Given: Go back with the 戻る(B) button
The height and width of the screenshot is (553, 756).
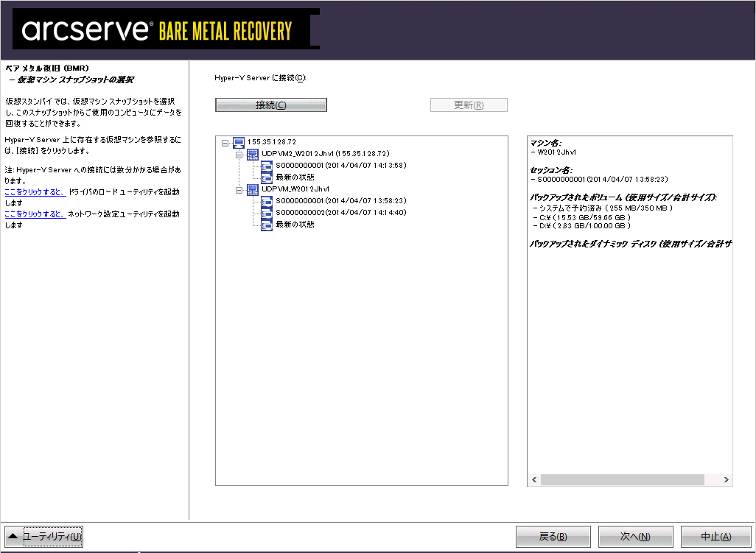Looking at the screenshot, I should click(553, 537).
